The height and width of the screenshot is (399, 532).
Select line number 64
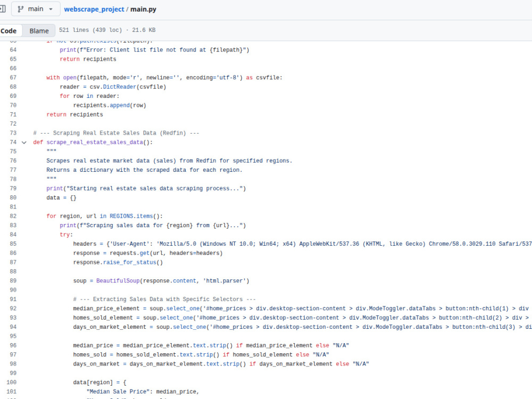[13, 50]
